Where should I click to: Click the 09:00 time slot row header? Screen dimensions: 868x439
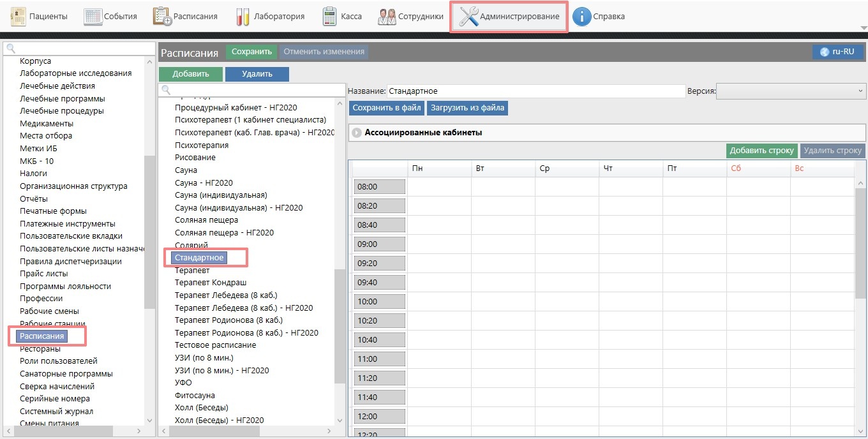pyautogui.click(x=379, y=244)
